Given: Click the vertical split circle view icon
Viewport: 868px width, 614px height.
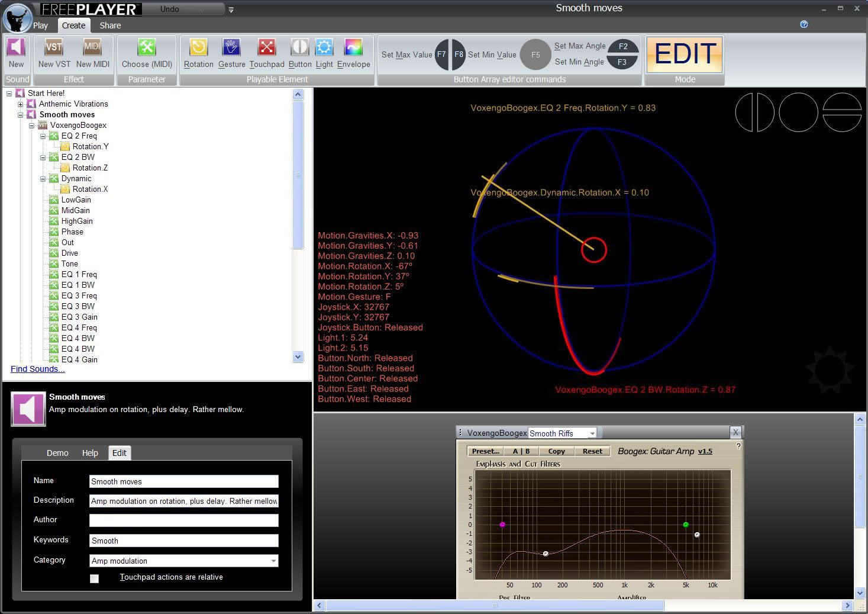Looking at the screenshot, I should [x=754, y=112].
